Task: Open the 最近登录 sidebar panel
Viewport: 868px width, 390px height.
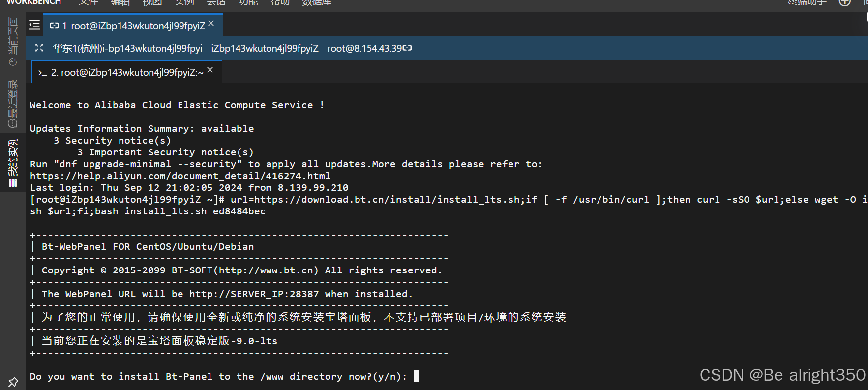Action: click(x=13, y=103)
